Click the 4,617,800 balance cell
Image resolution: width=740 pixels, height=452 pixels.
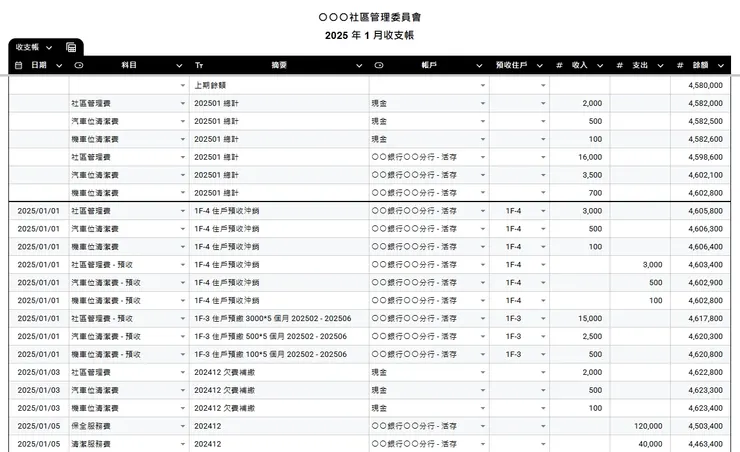pos(700,318)
